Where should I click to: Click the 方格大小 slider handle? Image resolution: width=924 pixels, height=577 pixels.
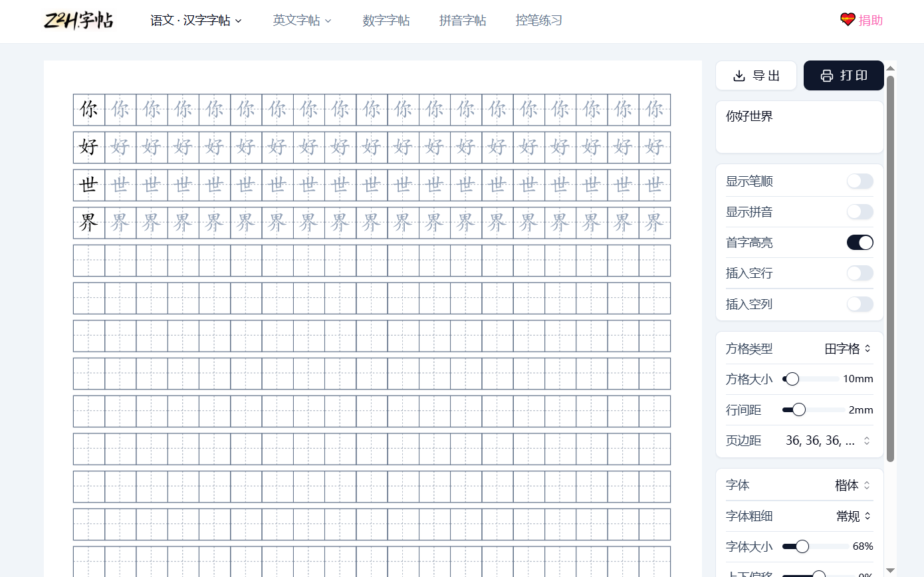792,379
